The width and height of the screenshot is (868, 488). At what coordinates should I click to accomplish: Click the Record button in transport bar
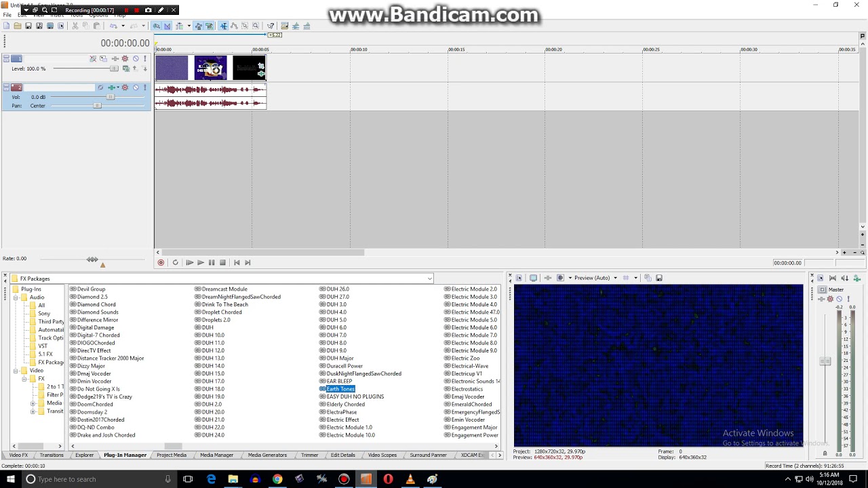coord(161,263)
